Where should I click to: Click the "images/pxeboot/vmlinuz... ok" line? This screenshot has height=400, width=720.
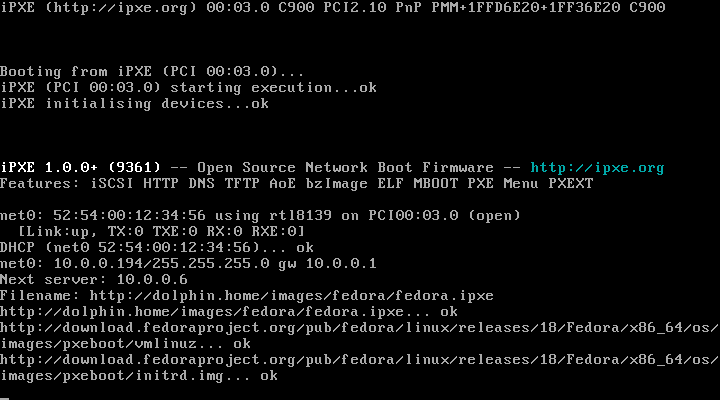pos(126,344)
